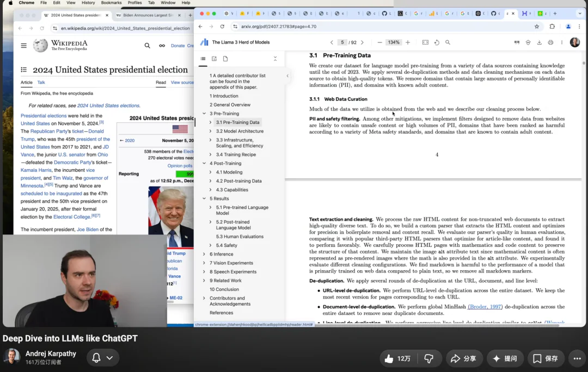
Task: Go to next PDF page arrow
Action: pos(362,42)
